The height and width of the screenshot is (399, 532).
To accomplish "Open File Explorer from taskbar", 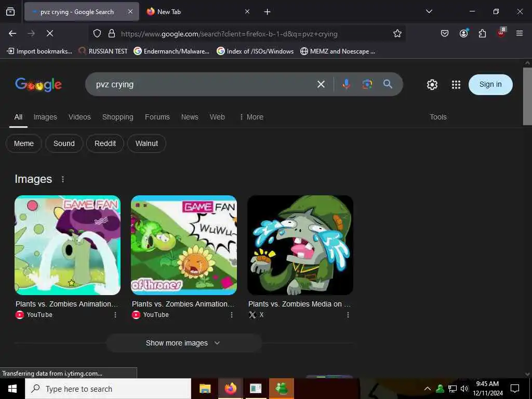I will pos(205,389).
